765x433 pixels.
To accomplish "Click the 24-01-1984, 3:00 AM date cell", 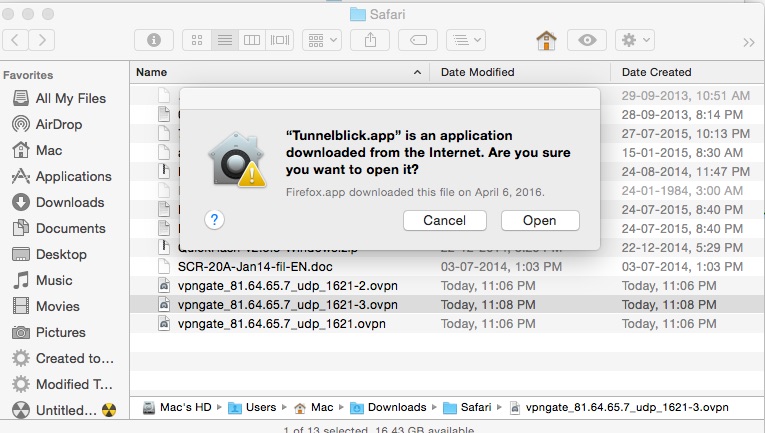I will tap(682, 191).
